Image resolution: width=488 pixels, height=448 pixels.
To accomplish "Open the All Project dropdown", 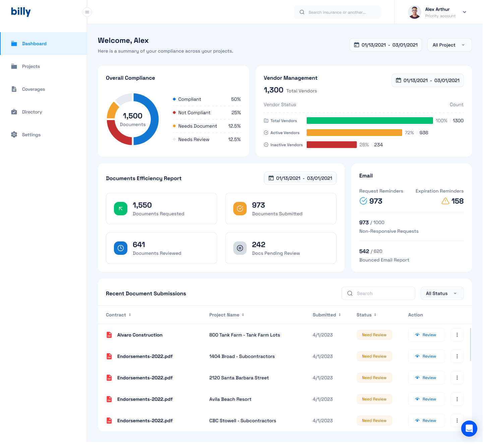I will pyautogui.click(x=449, y=45).
